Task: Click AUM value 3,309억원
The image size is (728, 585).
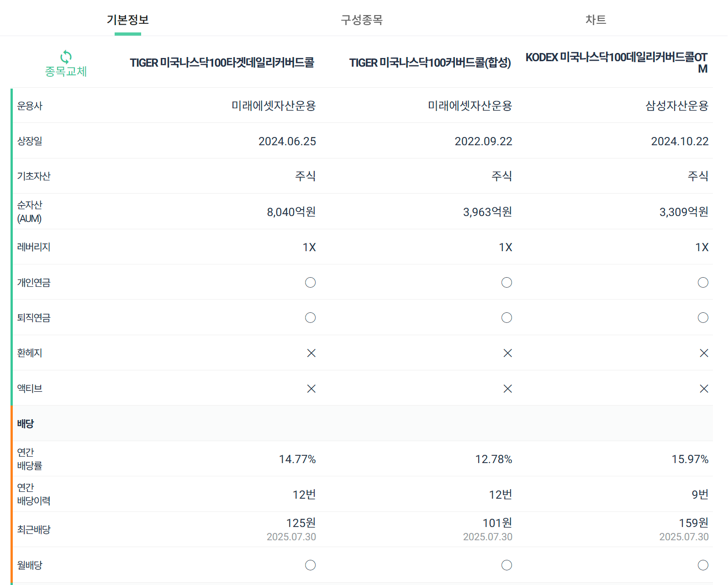Action: click(684, 212)
